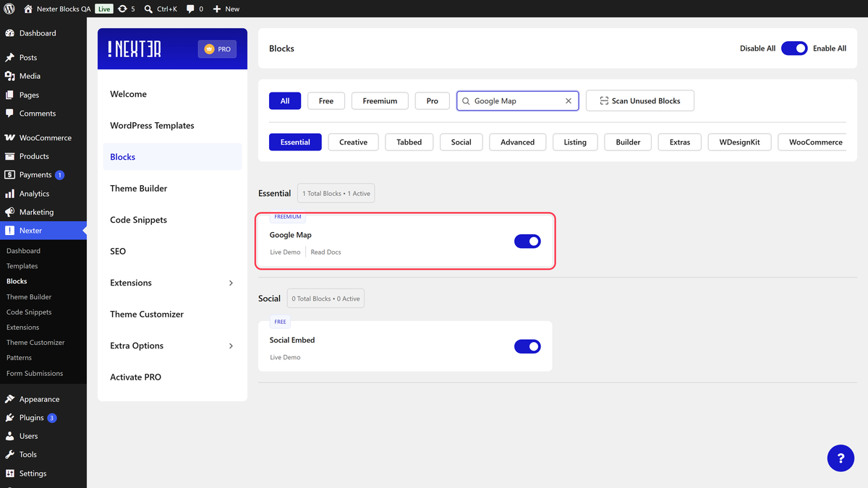Open the Appearance menu
Viewport: 868px width, 488px height.
pyautogui.click(x=43, y=399)
